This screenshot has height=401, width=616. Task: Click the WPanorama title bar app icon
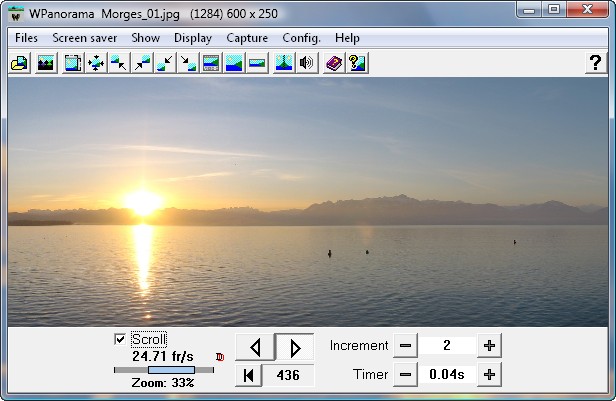[16, 14]
